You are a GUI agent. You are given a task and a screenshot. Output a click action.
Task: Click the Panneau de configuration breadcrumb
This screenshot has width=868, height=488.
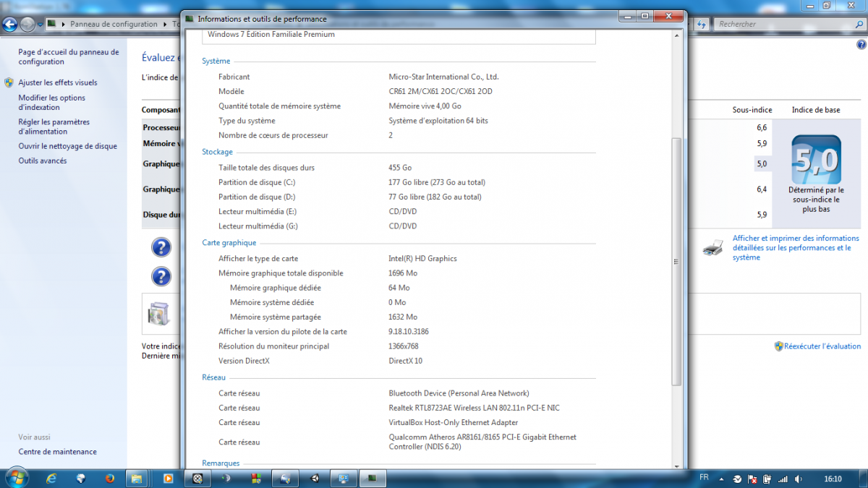pyautogui.click(x=114, y=24)
